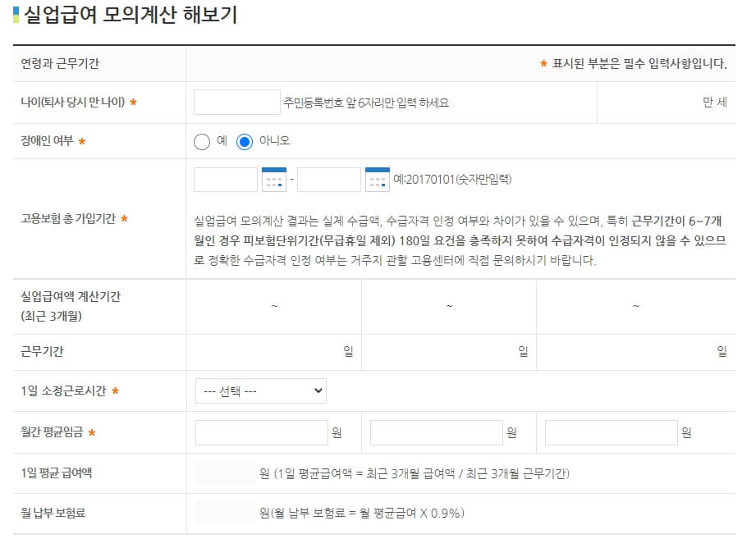
Task: Open the calendar picker for the end date
Action: pyautogui.click(x=378, y=179)
